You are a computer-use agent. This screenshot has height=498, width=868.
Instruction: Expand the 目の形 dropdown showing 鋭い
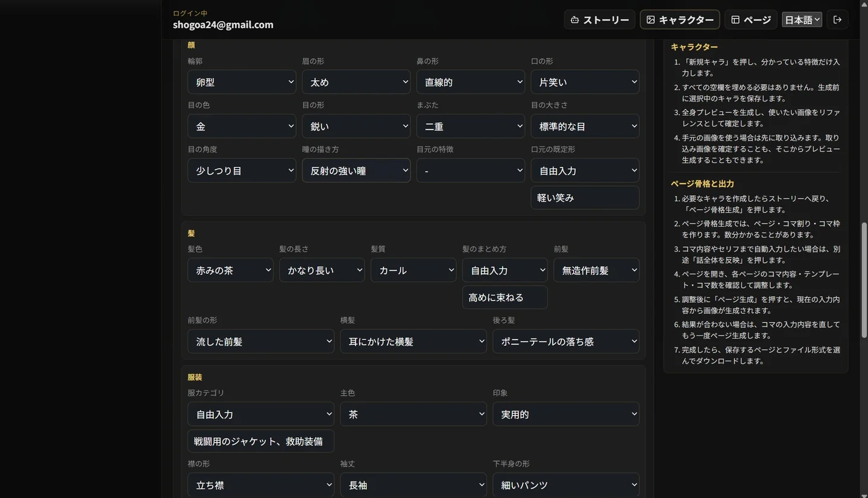(356, 126)
